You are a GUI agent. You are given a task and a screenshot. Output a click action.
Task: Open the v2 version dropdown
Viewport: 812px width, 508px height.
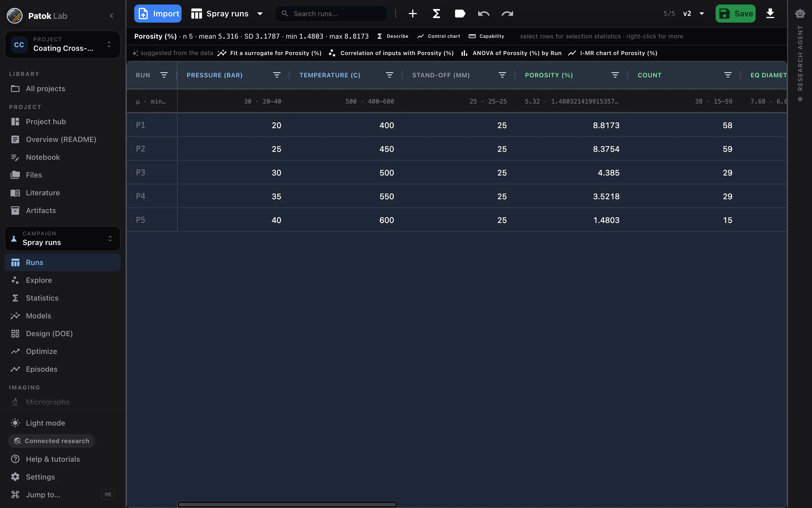point(694,14)
